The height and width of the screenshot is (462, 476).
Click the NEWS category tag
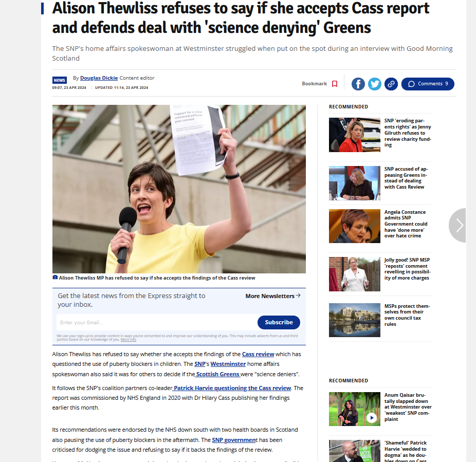point(60,80)
